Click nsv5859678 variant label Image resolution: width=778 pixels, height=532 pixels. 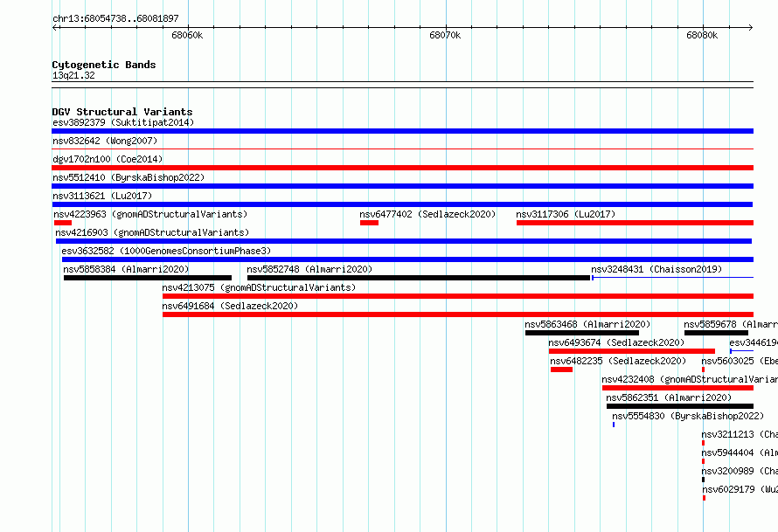tap(731, 324)
